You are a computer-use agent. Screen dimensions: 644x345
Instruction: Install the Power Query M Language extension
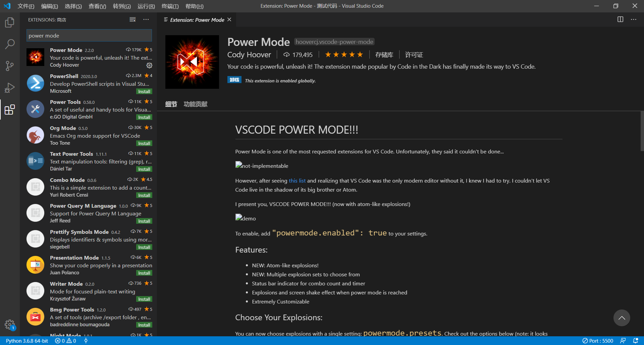144,221
